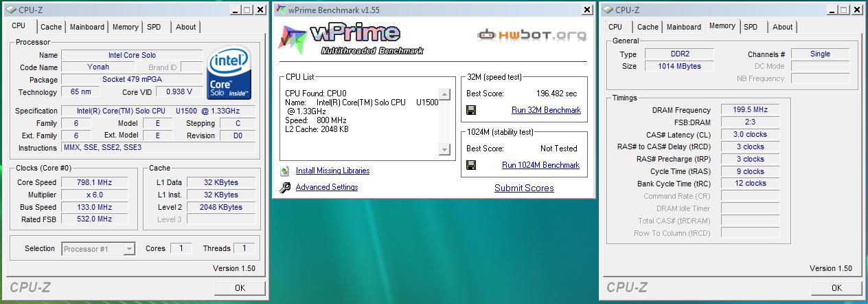
Task: Minimize the left CPU-Z window
Action: click(x=236, y=10)
